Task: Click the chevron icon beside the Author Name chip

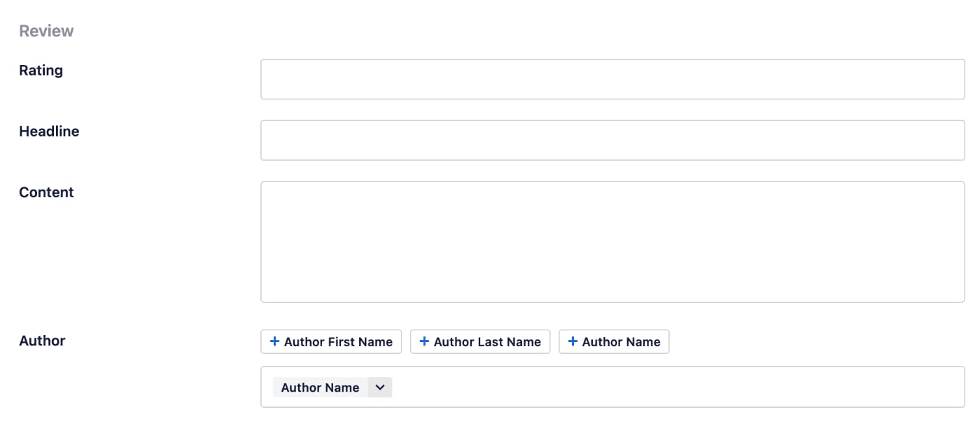Action: point(379,387)
